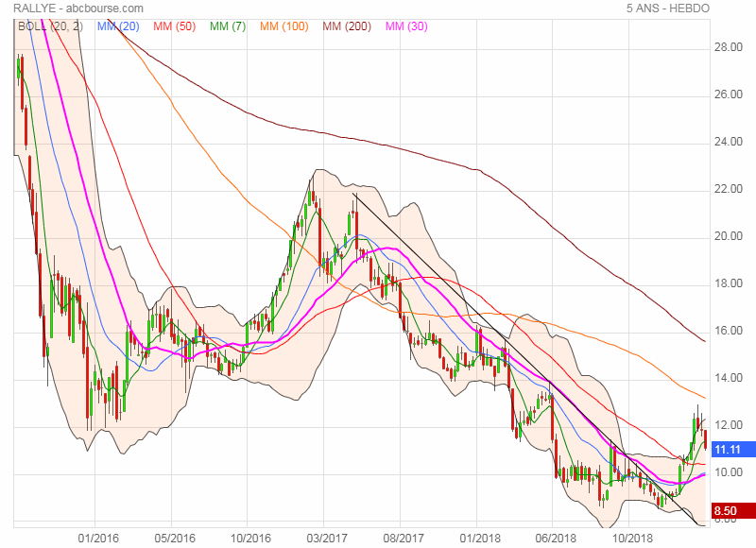Click the 12.00 price axis label
This screenshot has height=548, width=756.
coord(728,425)
